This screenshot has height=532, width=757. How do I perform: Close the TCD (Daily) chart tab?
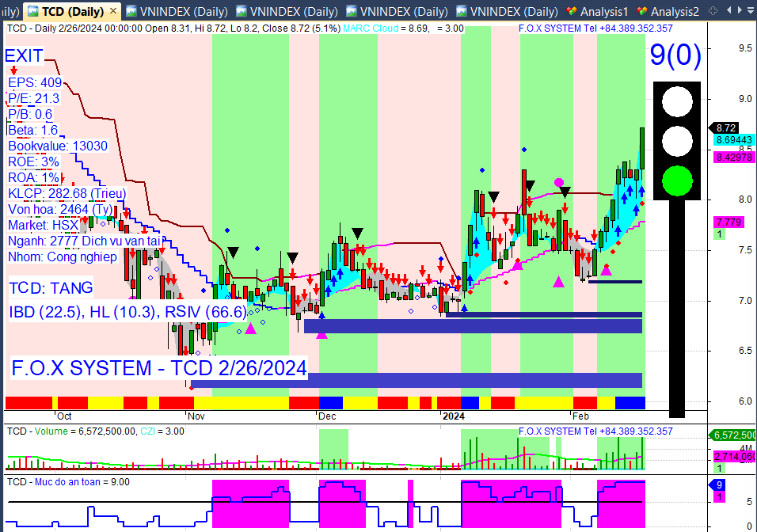tap(113, 10)
